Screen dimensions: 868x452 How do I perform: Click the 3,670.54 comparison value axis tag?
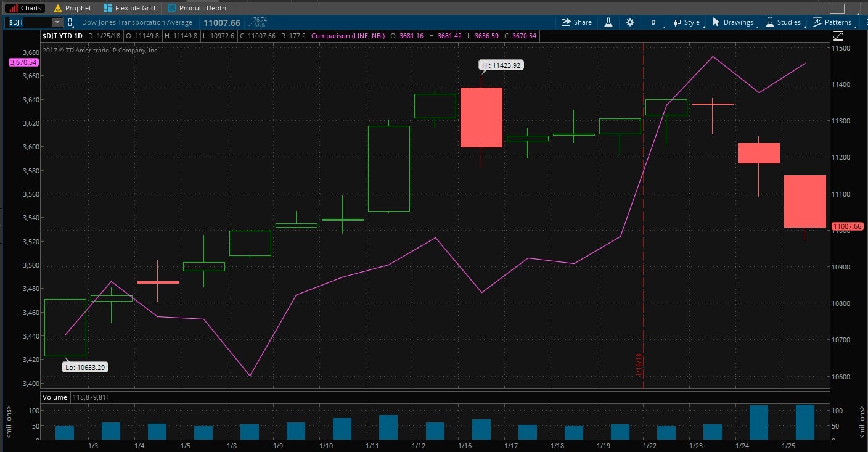23,62
